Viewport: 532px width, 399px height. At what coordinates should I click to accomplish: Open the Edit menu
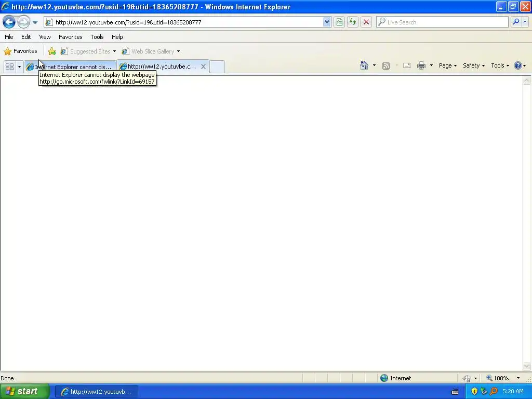point(26,37)
